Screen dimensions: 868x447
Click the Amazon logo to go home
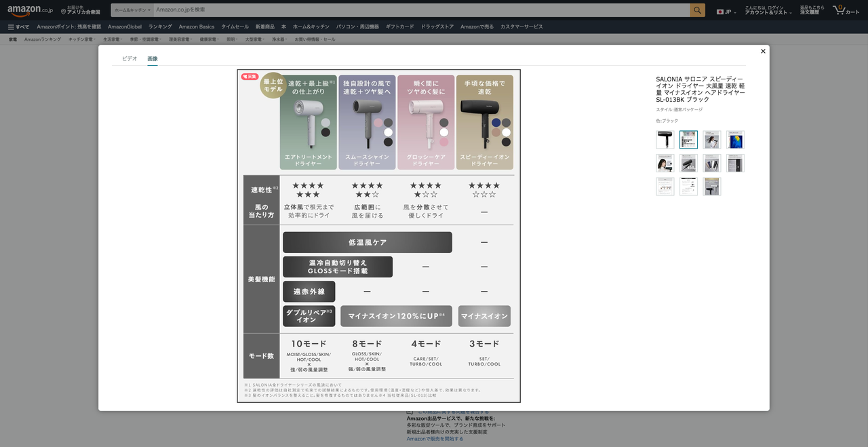(x=25, y=10)
